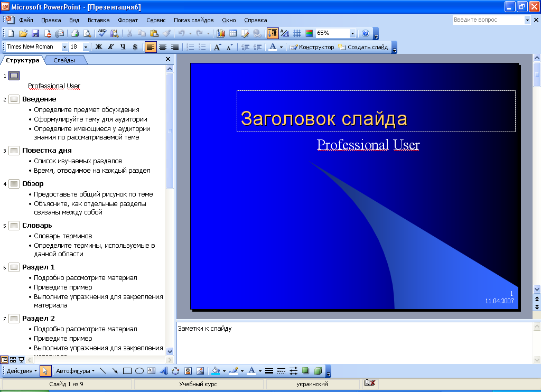Increase font size

coord(217,47)
